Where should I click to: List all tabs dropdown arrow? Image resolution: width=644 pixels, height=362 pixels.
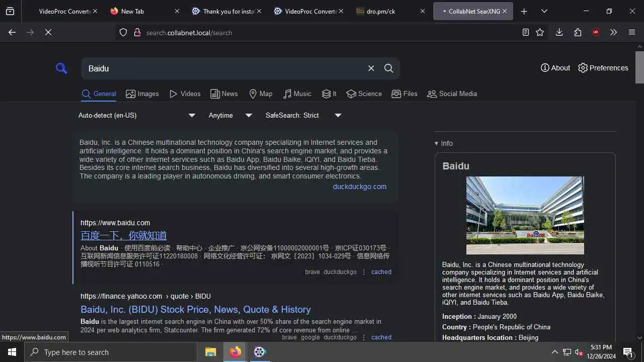click(x=544, y=11)
